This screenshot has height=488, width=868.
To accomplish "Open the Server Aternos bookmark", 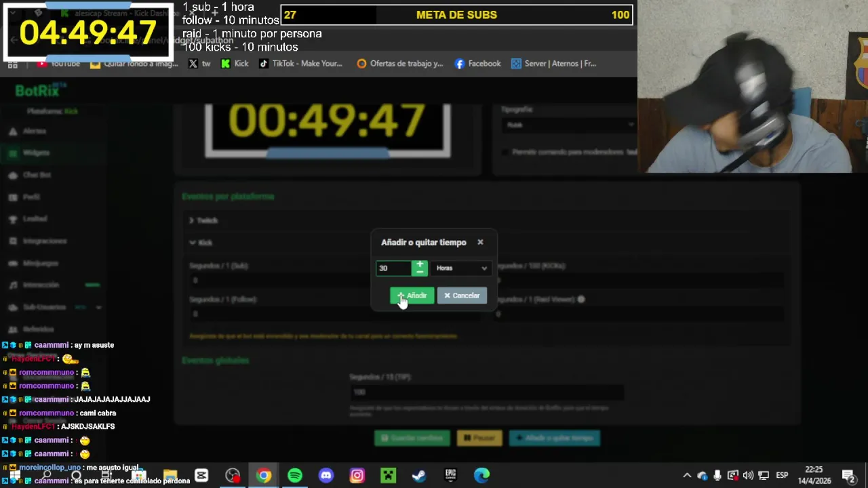I will [554, 64].
